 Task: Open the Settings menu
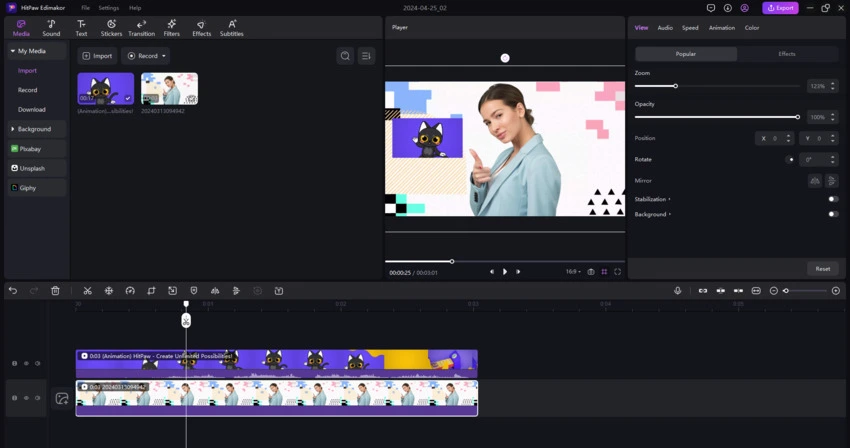click(x=108, y=8)
